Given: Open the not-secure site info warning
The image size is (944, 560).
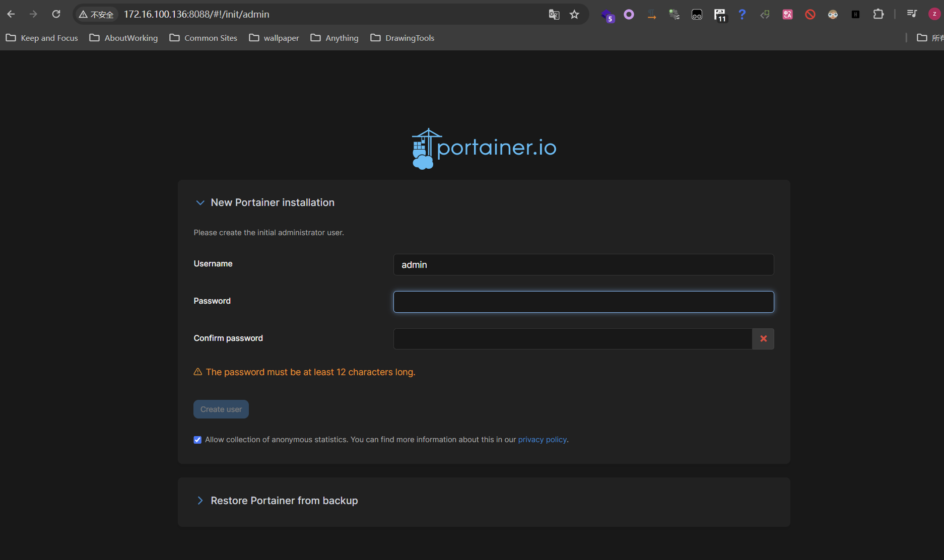Looking at the screenshot, I should coord(96,15).
